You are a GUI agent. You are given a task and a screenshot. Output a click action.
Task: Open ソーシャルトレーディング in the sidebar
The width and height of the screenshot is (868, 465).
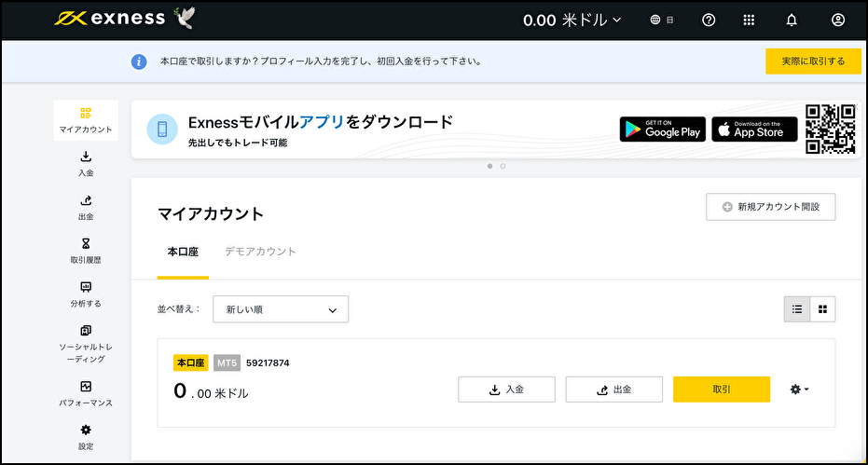pyautogui.click(x=86, y=344)
